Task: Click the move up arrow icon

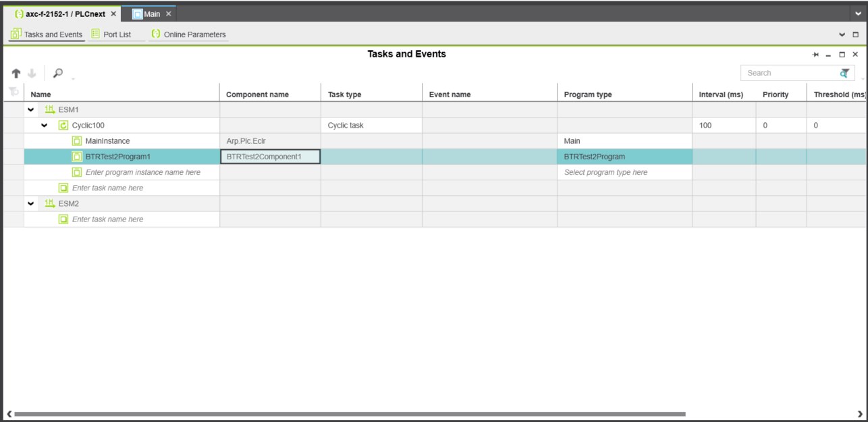Action: tap(12, 73)
